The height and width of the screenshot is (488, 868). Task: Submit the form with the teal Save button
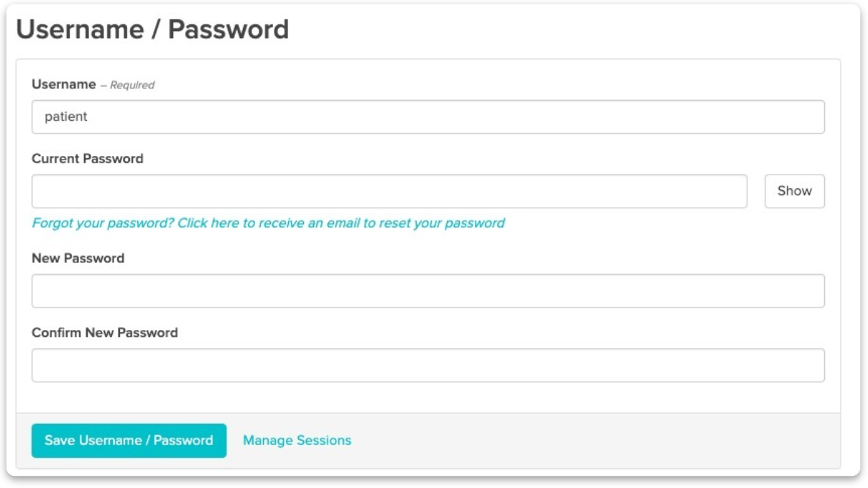coord(129,441)
